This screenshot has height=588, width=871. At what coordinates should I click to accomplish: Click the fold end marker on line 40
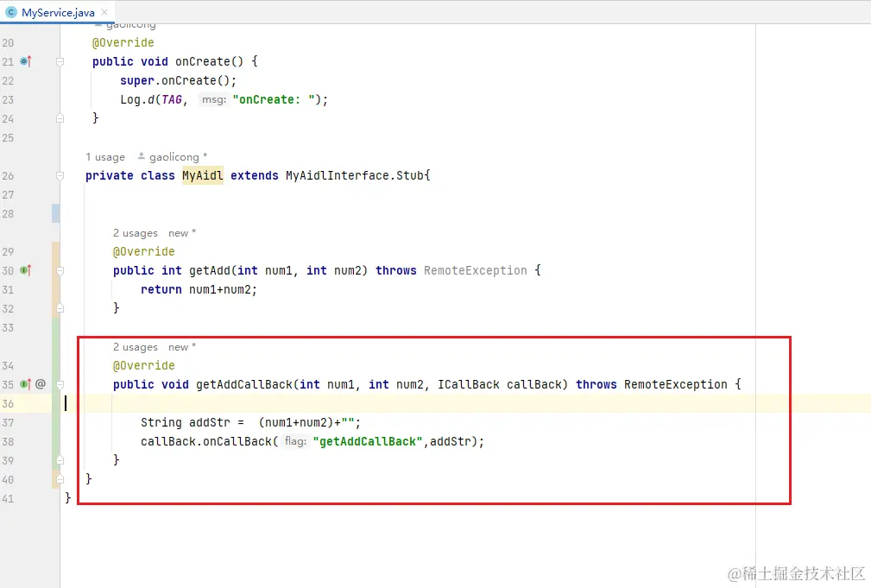[x=60, y=479]
